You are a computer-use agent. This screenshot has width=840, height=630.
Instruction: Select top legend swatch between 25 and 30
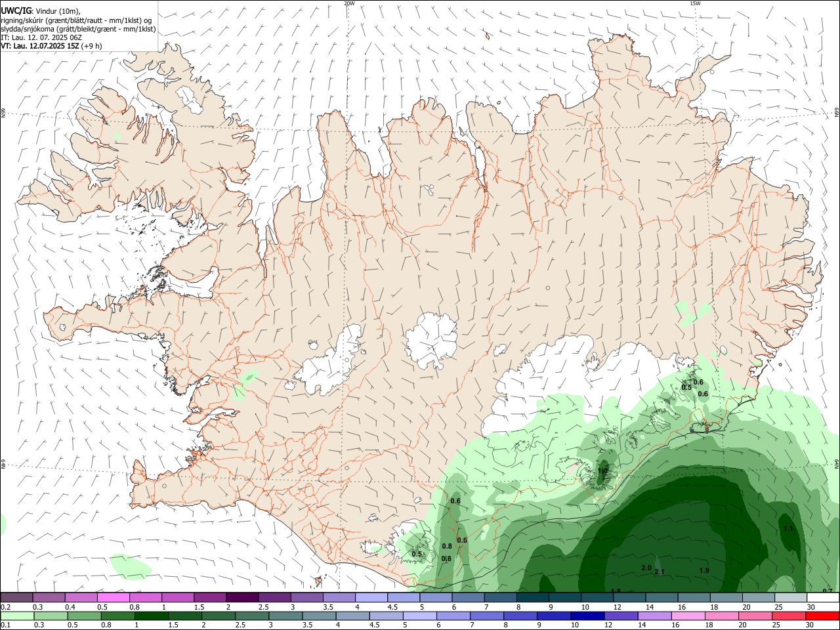coord(790,597)
